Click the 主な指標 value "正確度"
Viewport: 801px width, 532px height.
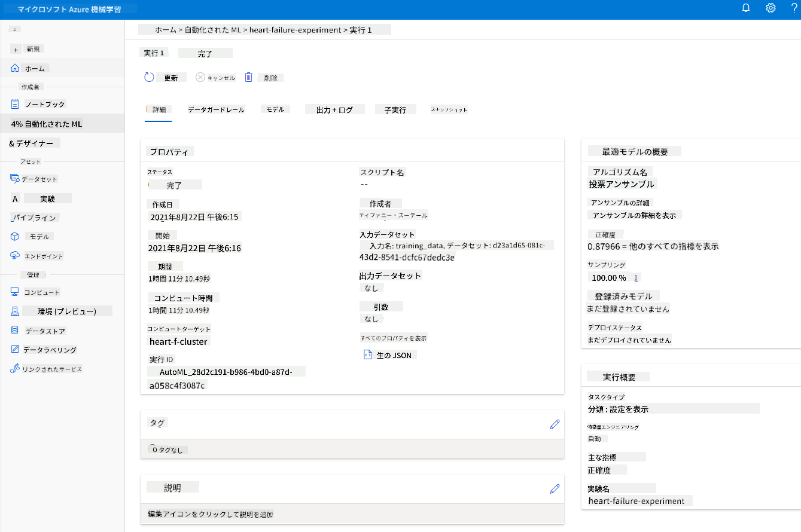click(599, 470)
